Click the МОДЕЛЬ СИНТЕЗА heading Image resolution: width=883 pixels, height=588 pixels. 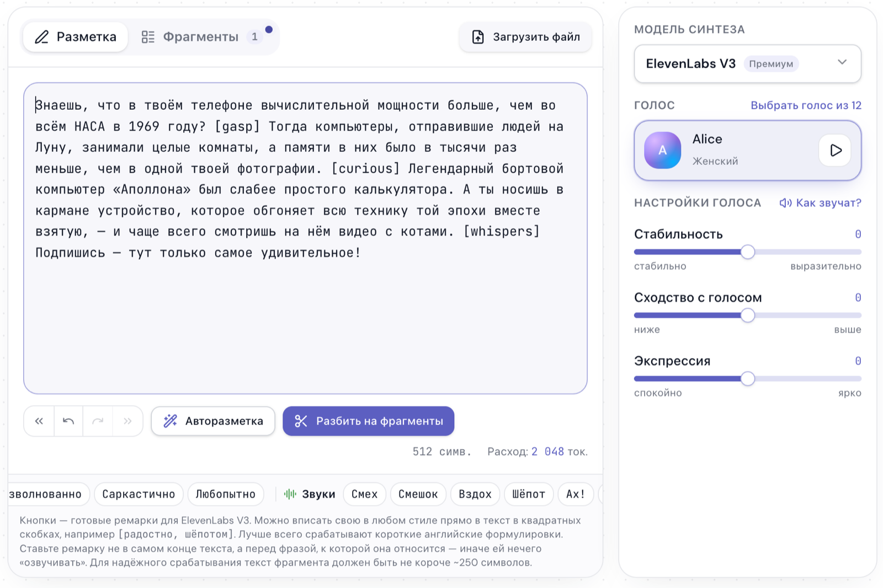(689, 30)
